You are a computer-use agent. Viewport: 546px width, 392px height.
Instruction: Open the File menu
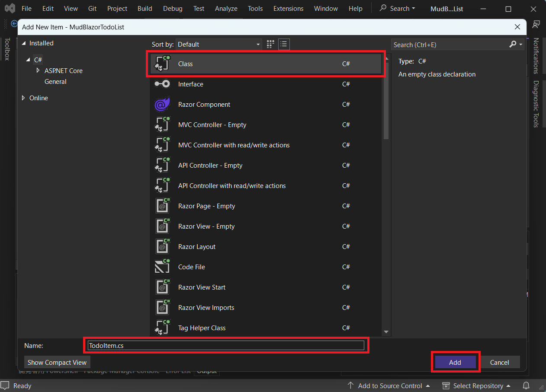click(x=26, y=8)
